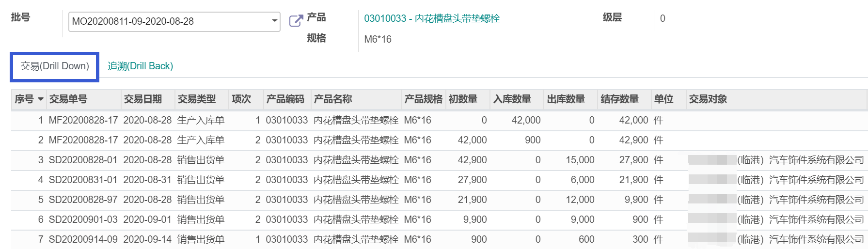
Task: Expand the 批号 dropdown arrow
Action: click(x=274, y=21)
